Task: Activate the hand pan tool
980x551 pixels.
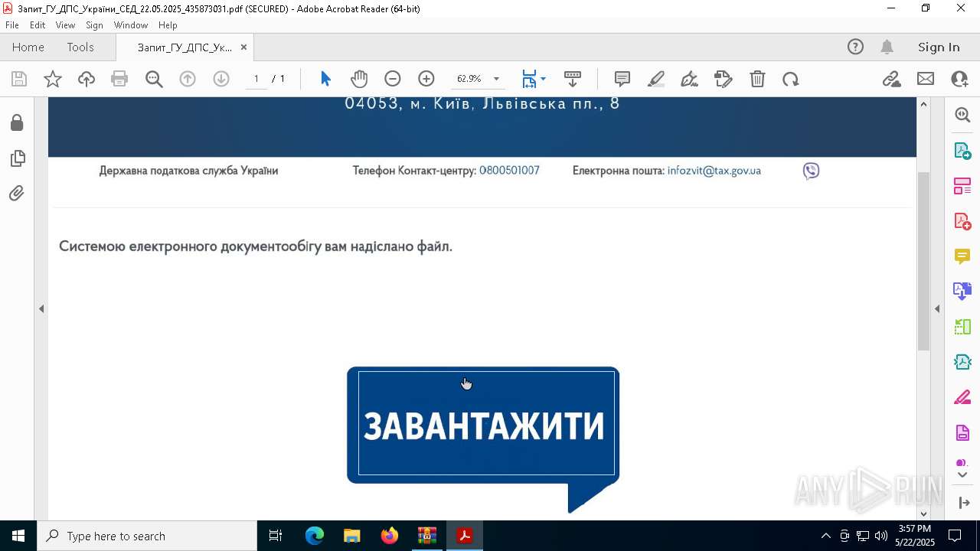Action: point(359,79)
